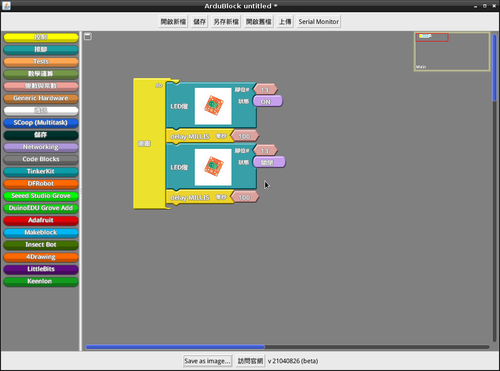The image size is (500, 371).
Task: Click the Main minimap thumbnail
Action: 452,51
